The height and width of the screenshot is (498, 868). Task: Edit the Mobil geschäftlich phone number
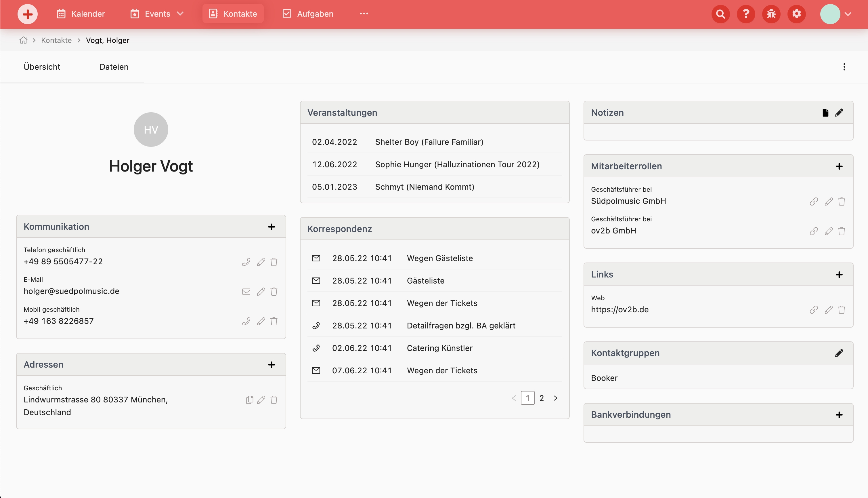(261, 322)
